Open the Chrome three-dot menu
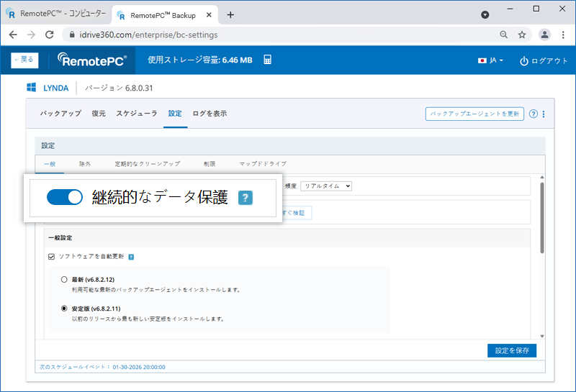The image size is (576, 392). 563,35
